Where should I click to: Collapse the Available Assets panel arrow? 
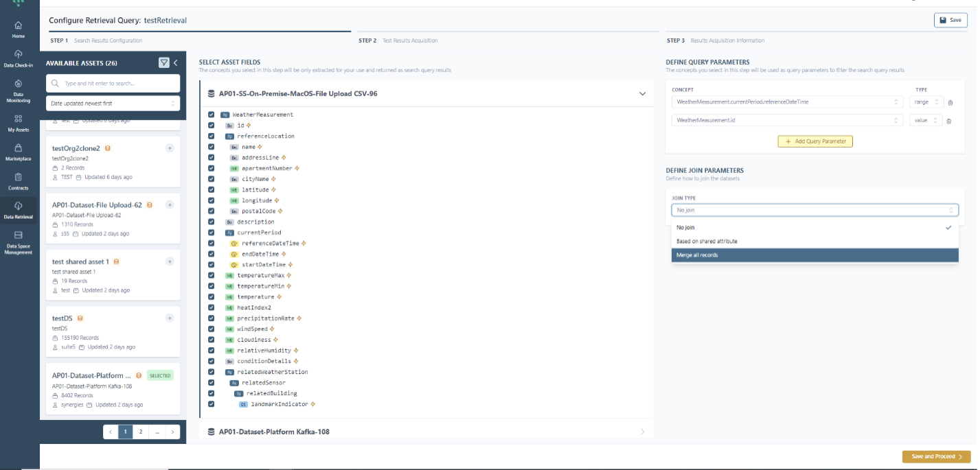(176, 62)
